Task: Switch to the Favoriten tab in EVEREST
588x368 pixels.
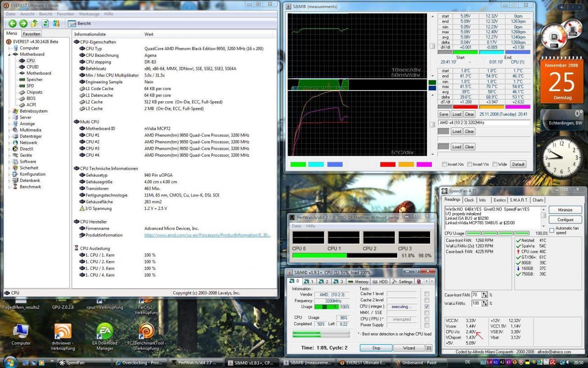Action: click(31, 34)
